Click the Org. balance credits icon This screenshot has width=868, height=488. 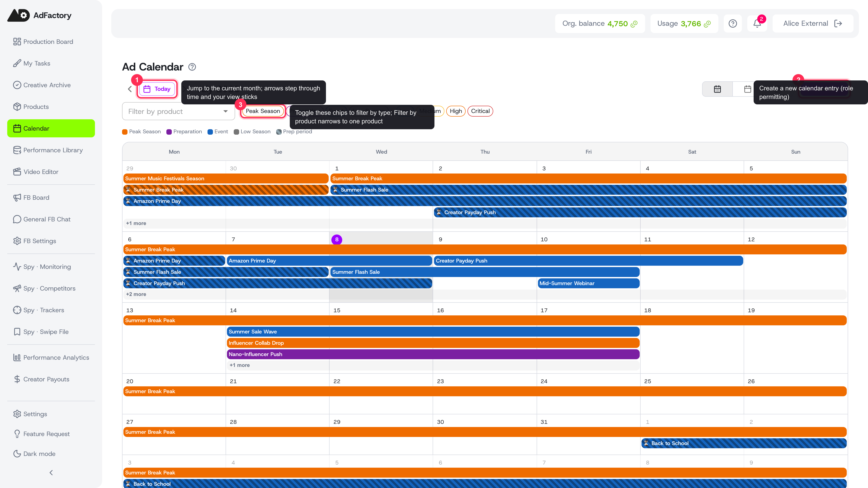[x=634, y=24]
